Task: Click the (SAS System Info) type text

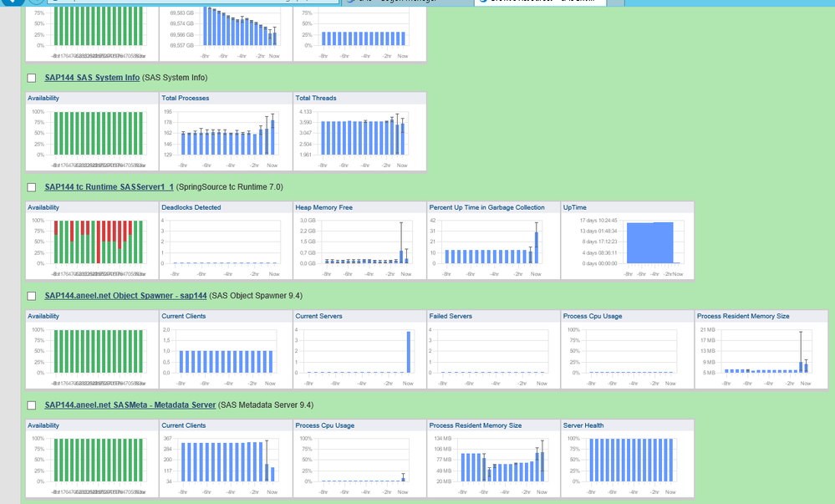Action: [x=175, y=78]
